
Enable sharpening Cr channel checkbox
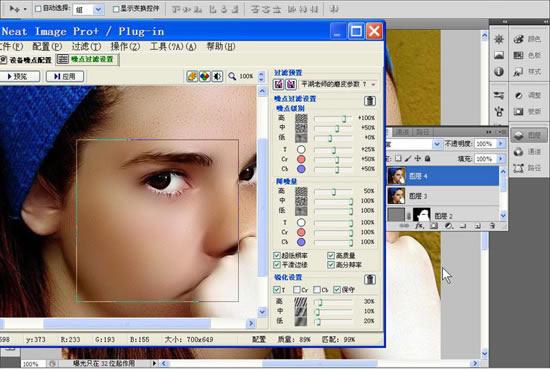(297, 290)
